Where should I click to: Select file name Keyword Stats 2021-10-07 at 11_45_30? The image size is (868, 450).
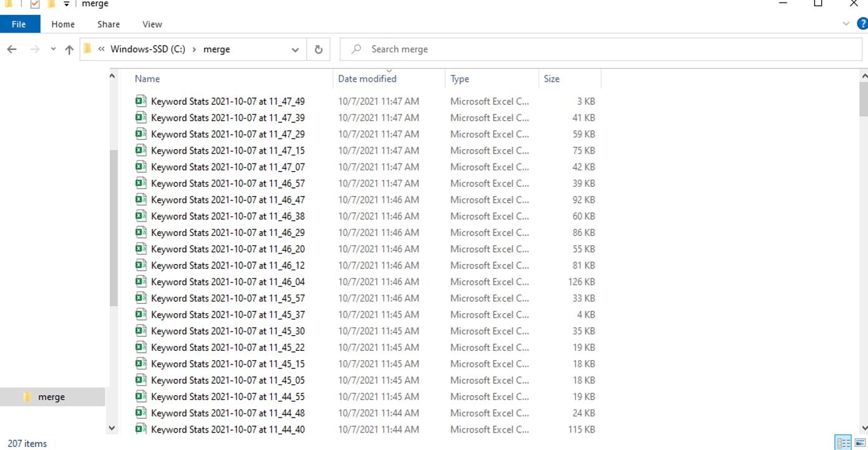pos(228,331)
